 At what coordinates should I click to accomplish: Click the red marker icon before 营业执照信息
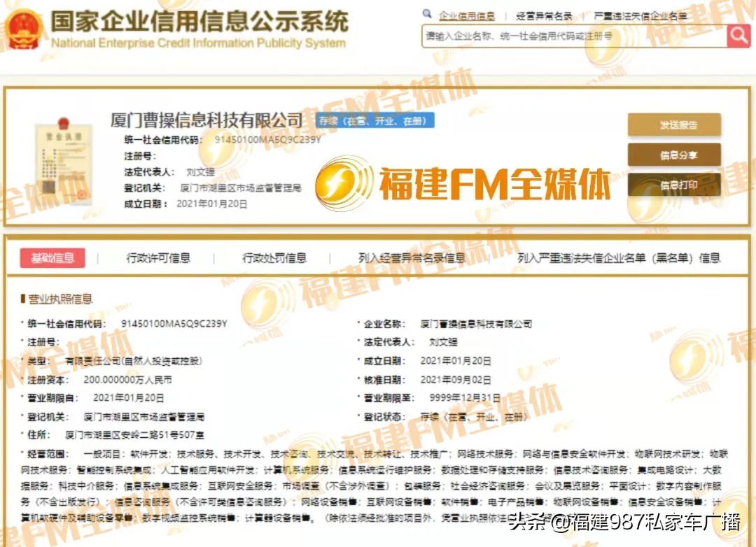point(22,297)
